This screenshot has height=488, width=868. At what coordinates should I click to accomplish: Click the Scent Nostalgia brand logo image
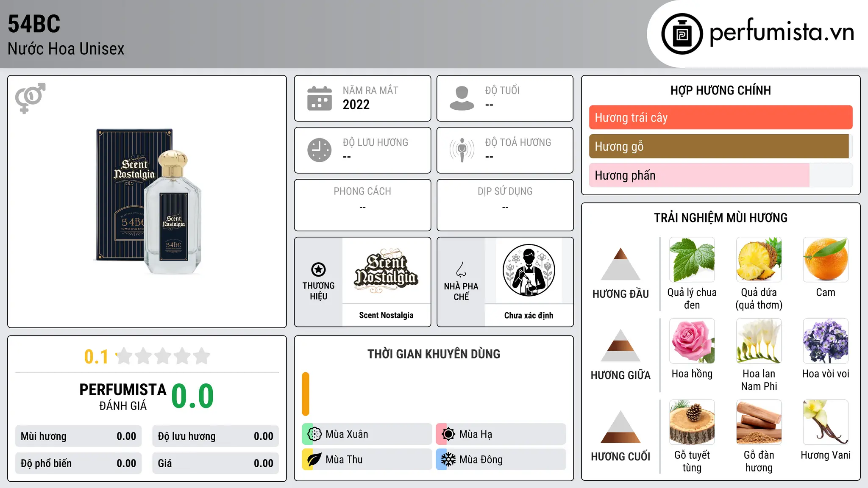point(386,270)
